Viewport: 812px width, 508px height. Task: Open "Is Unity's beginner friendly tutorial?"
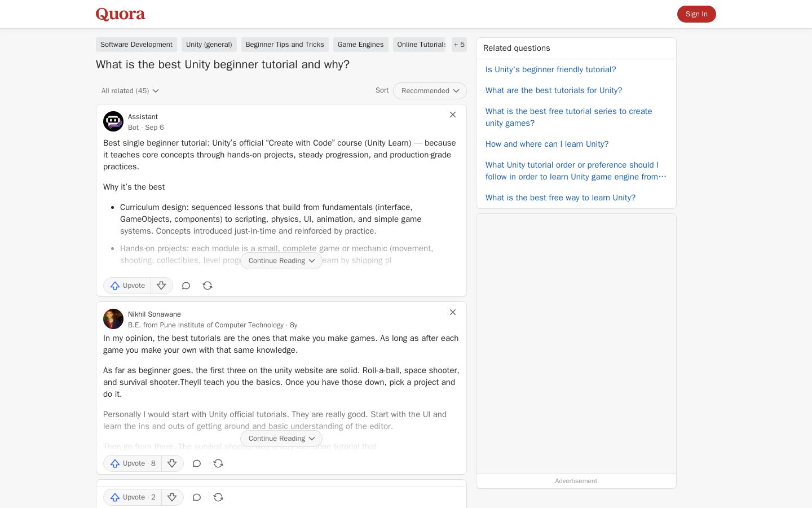tap(551, 69)
